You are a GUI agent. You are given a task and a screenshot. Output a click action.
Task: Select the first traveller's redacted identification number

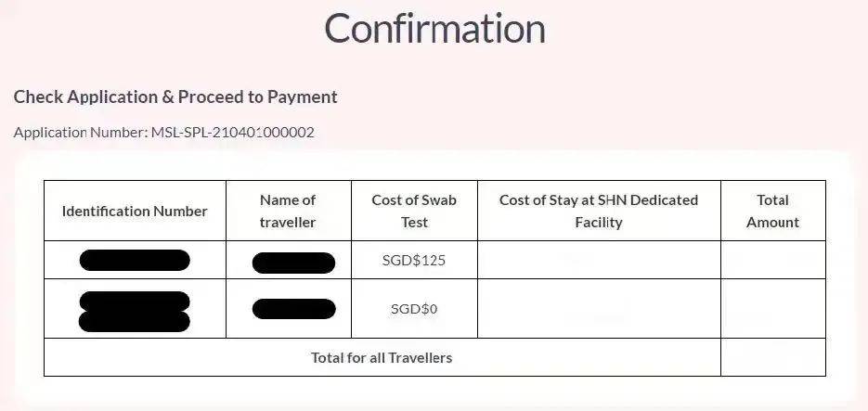pyautogui.click(x=135, y=260)
